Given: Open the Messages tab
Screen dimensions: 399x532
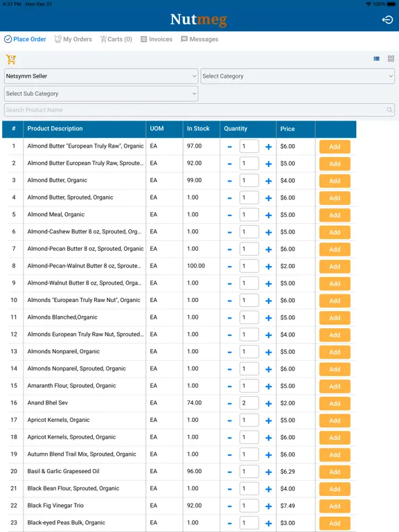Looking at the screenshot, I should (199, 39).
